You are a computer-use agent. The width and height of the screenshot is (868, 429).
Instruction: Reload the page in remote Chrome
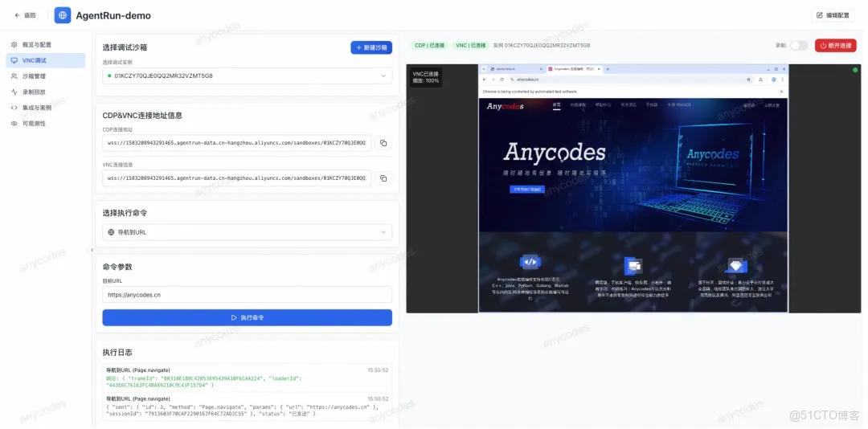click(x=502, y=80)
